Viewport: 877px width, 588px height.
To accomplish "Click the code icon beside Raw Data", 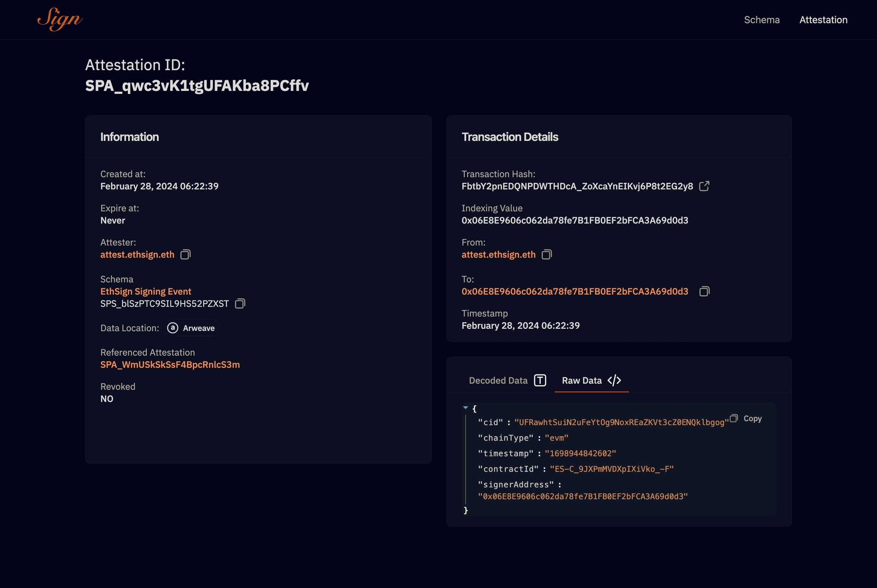I will click(x=614, y=380).
